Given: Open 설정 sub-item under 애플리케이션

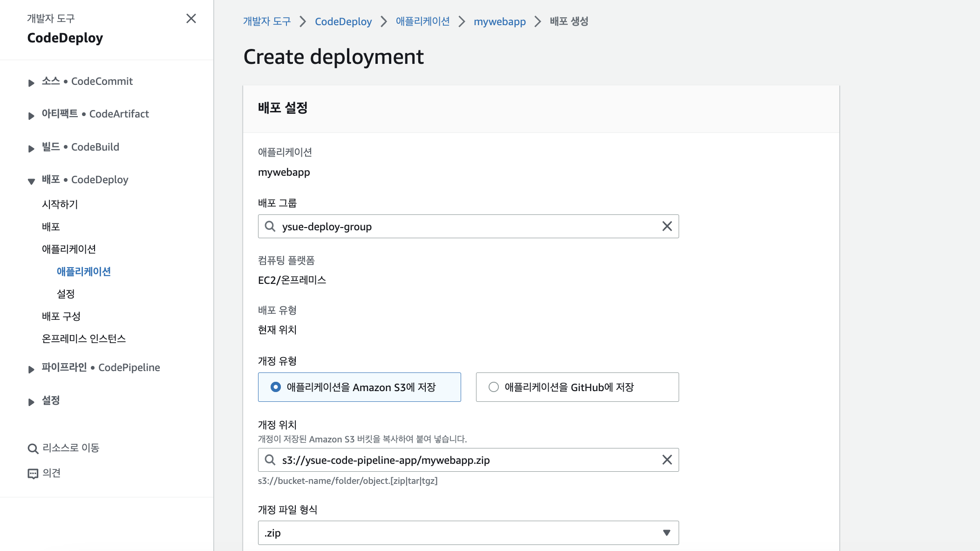Looking at the screenshot, I should tap(66, 294).
